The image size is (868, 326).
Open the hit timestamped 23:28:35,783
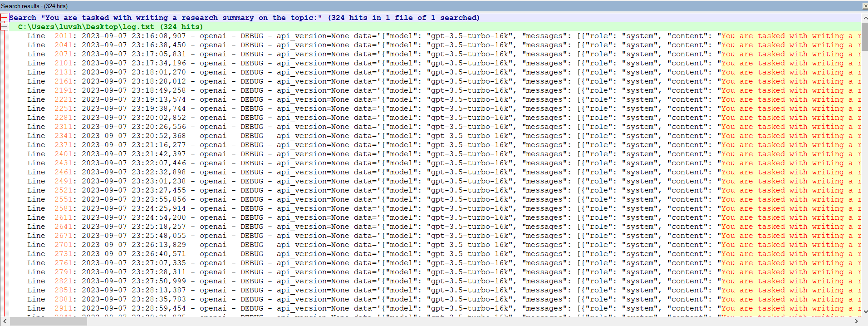click(x=435, y=299)
